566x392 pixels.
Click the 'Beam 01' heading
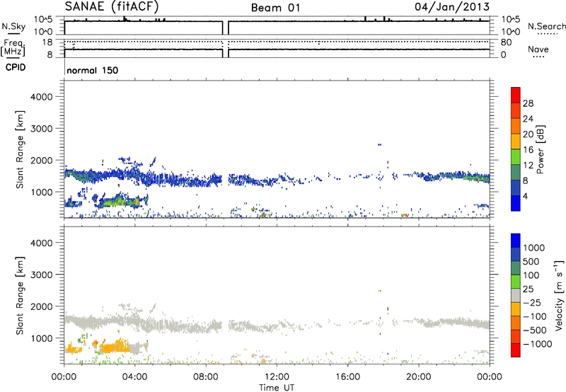click(x=275, y=8)
